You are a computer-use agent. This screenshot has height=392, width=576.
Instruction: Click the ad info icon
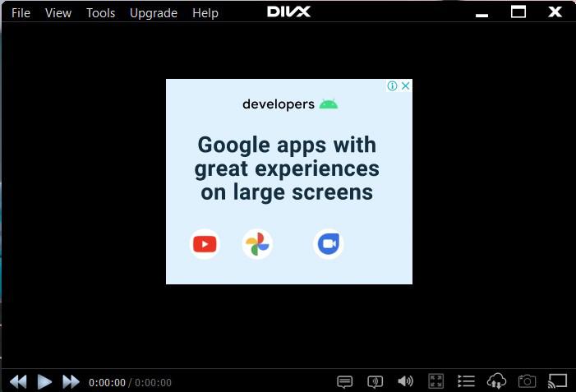click(392, 86)
